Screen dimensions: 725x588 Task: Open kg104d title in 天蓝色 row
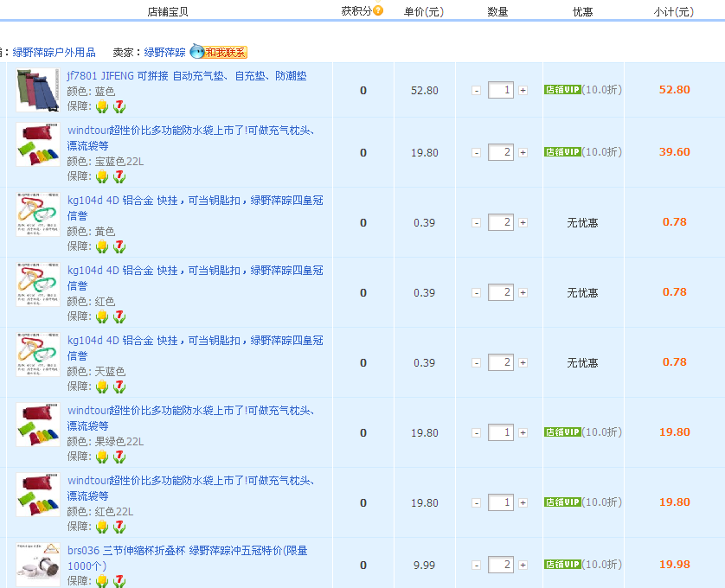click(196, 348)
